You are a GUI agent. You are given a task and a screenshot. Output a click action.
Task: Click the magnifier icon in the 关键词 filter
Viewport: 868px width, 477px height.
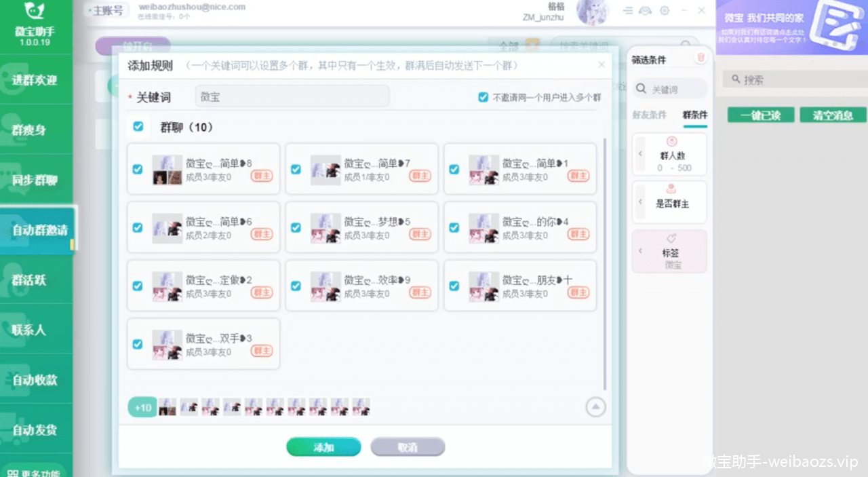[x=641, y=88]
